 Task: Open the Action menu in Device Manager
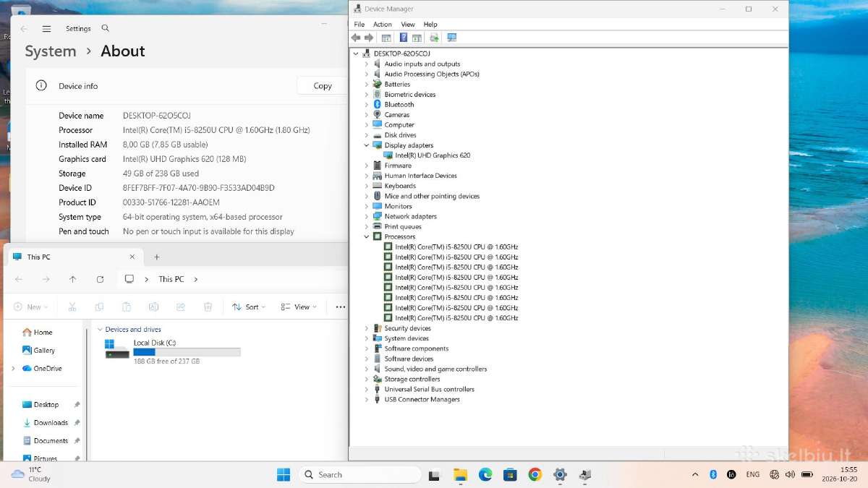point(383,25)
